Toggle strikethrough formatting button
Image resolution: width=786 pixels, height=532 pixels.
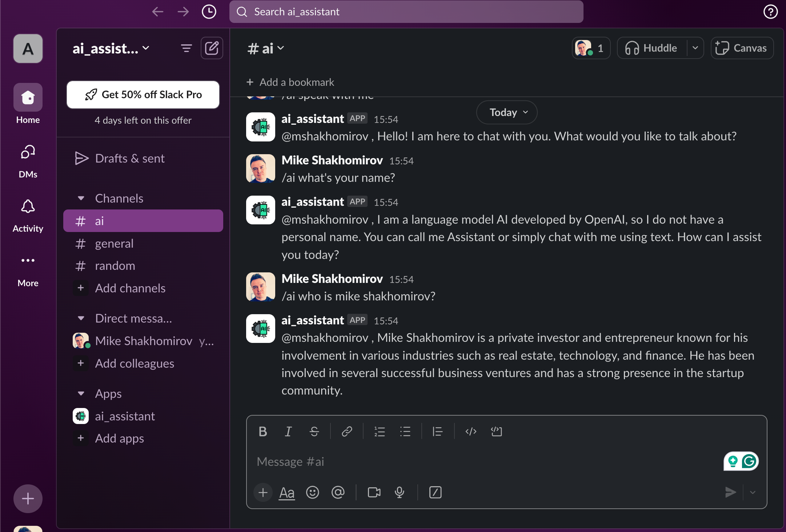[x=314, y=432]
